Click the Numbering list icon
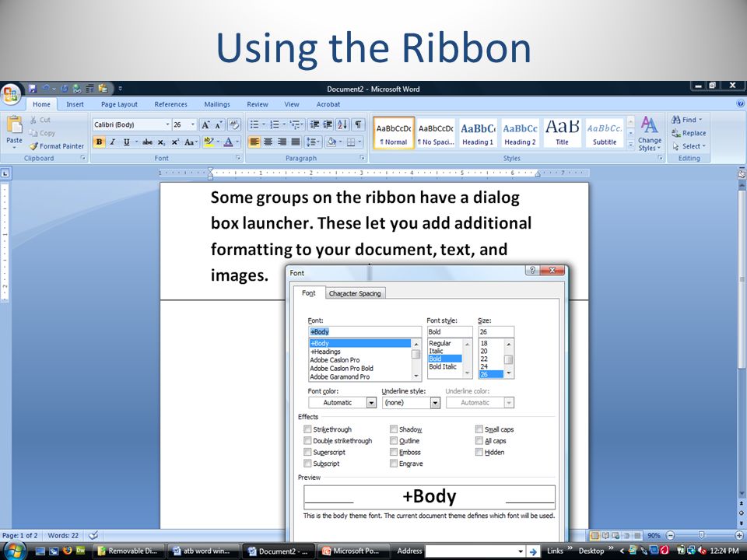Screen dimensions: 747x560 [275, 124]
